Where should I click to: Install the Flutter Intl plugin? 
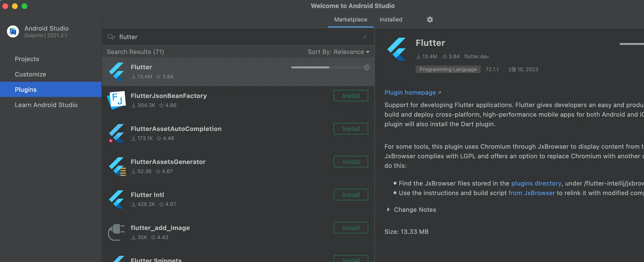(351, 195)
